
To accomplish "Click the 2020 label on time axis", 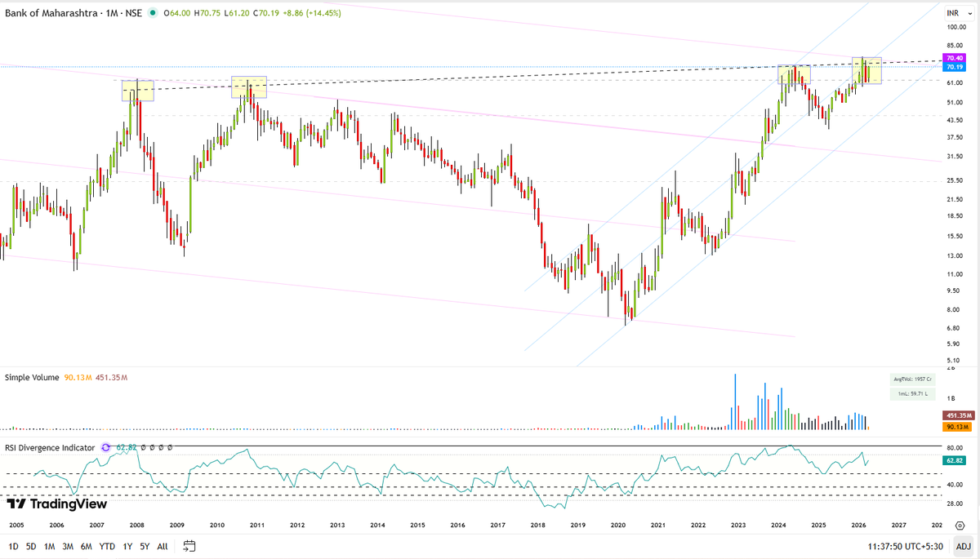I will point(618,526).
